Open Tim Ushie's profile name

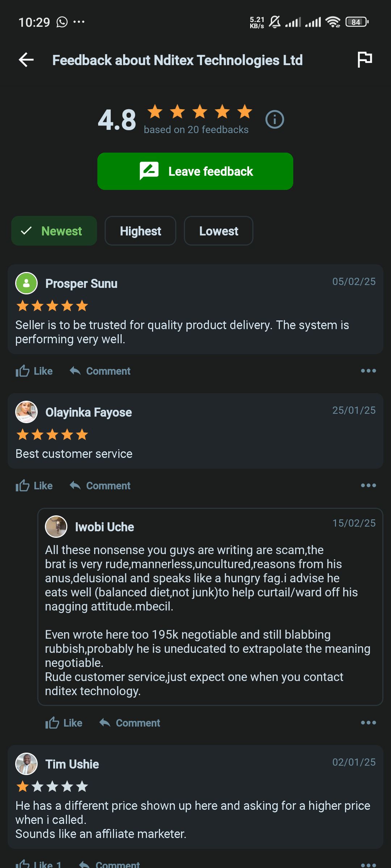(x=72, y=764)
